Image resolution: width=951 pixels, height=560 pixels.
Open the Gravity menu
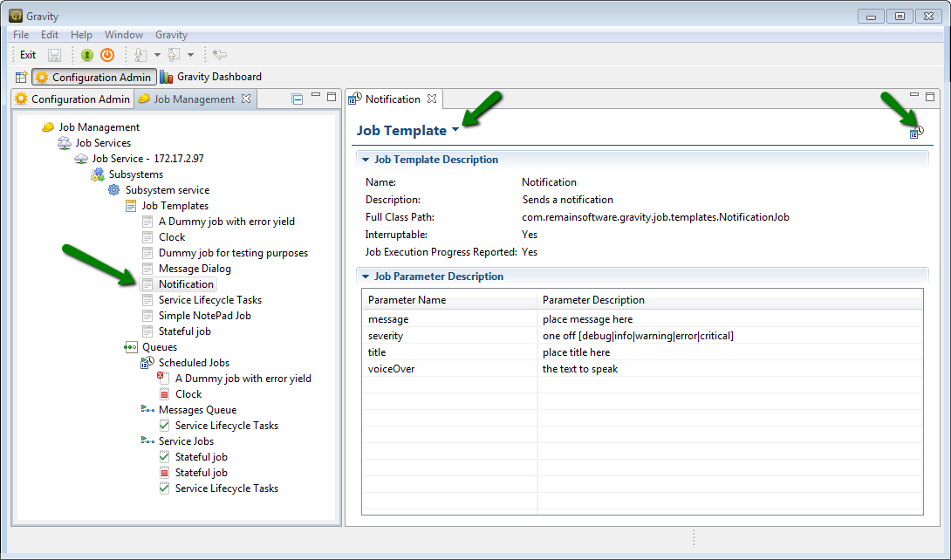coord(171,35)
